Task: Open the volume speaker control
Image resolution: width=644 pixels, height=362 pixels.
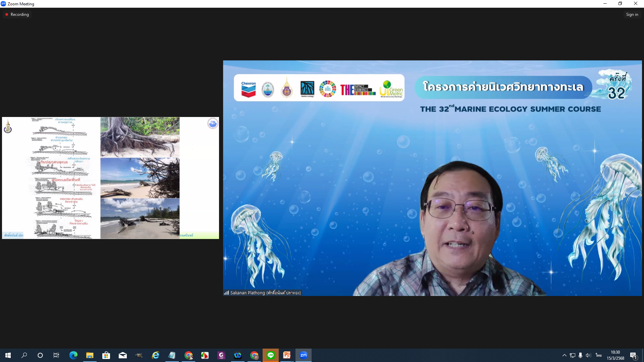Action: point(588,355)
